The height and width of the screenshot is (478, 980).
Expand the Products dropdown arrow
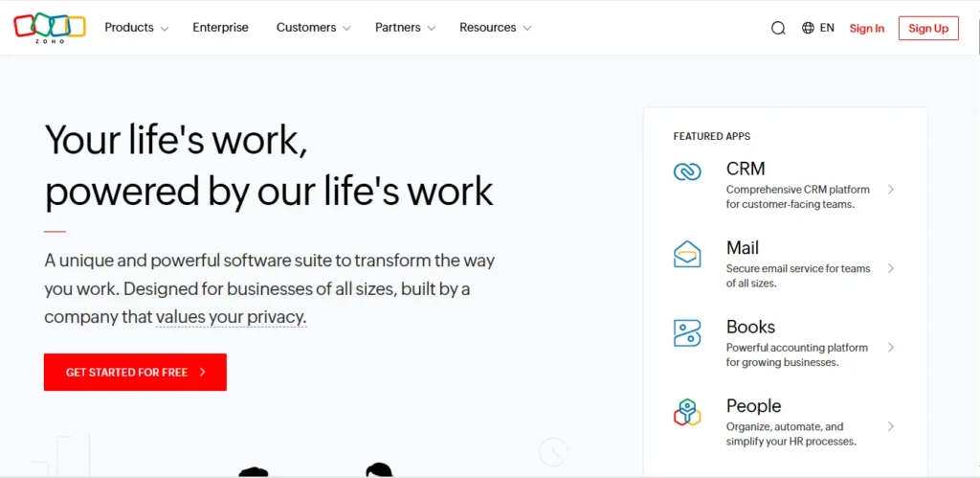[165, 29]
